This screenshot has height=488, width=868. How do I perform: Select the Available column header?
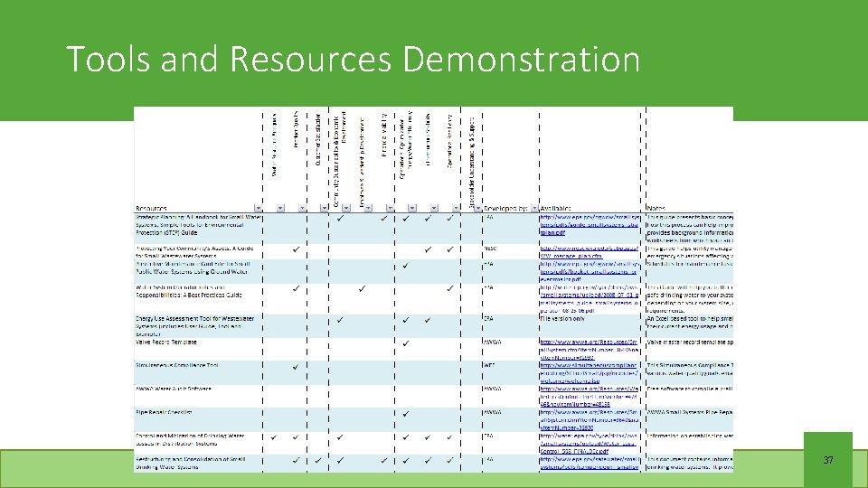[555, 209]
